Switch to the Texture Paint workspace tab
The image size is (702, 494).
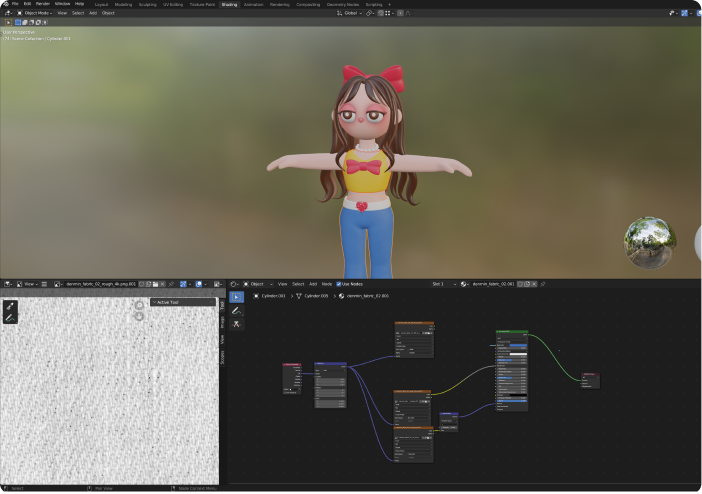click(x=202, y=4)
